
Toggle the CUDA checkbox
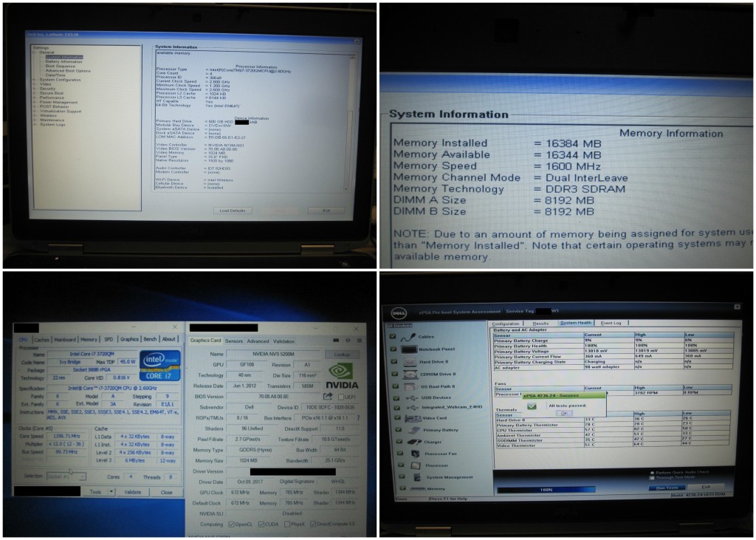tap(261, 524)
